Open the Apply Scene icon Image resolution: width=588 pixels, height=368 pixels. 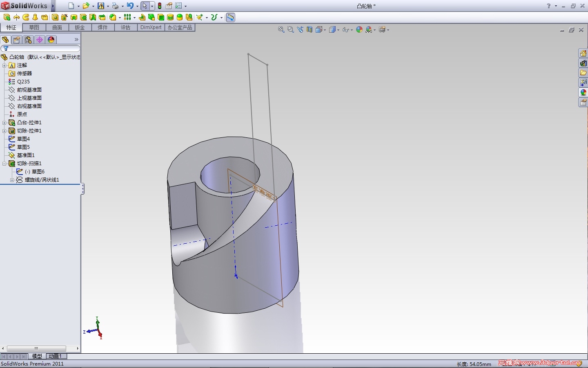pos(369,29)
